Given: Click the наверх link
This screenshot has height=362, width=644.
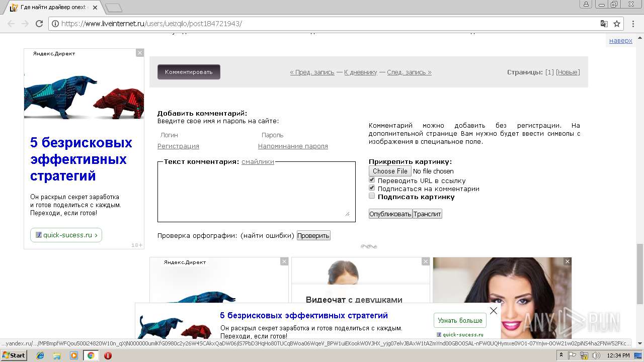Looking at the screenshot, I should tap(621, 41).
